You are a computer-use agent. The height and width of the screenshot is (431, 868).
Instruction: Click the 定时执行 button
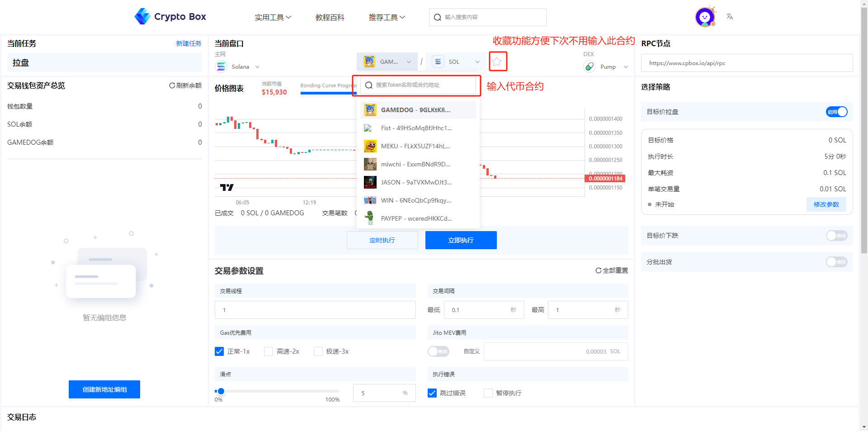point(382,240)
